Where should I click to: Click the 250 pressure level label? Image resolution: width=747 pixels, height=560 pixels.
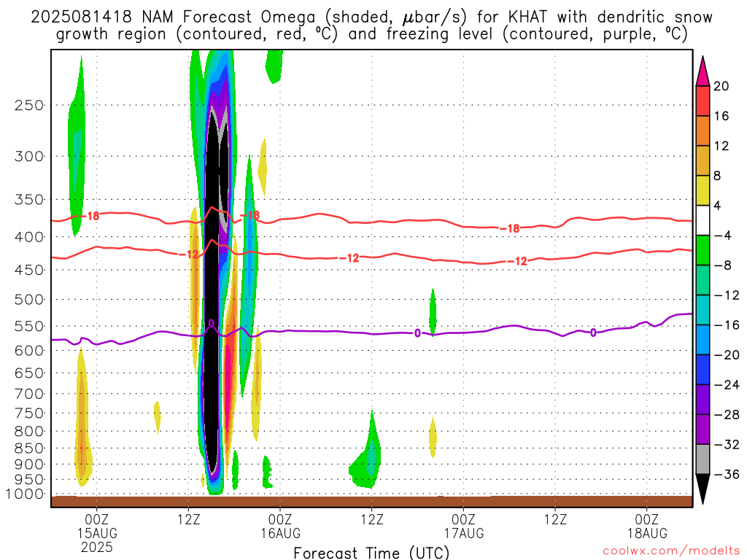[x=29, y=105]
